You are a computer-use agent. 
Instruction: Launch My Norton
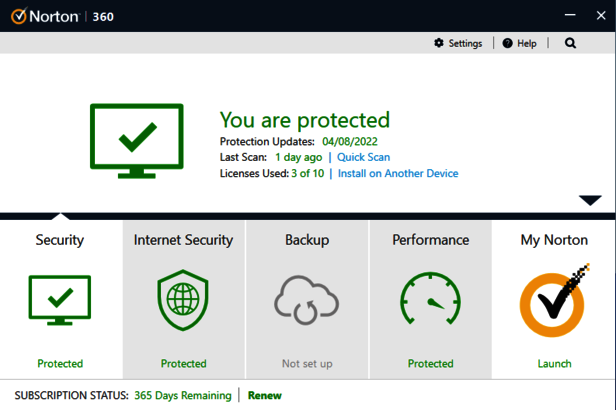(554, 364)
